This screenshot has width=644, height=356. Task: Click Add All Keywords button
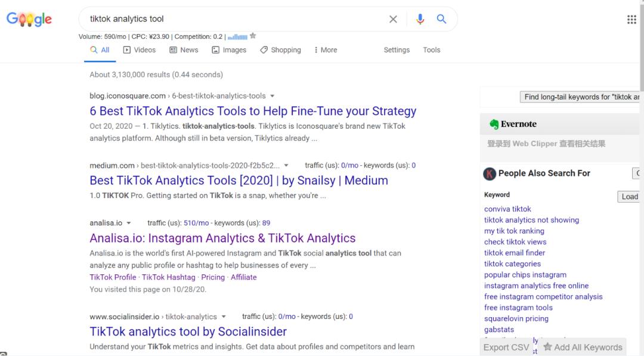click(x=583, y=348)
